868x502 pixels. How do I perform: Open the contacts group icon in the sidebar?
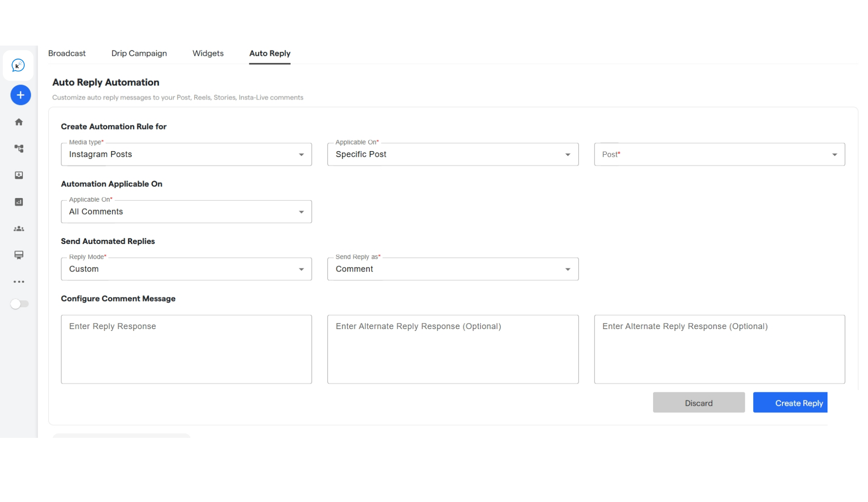click(x=19, y=229)
